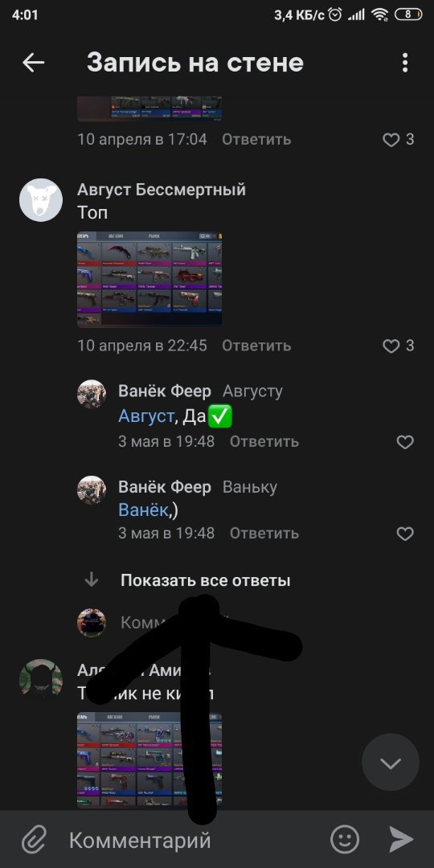Screen dimensions: 434x868
Task: Tap the send arrow icon
Action: click(401, 840)
